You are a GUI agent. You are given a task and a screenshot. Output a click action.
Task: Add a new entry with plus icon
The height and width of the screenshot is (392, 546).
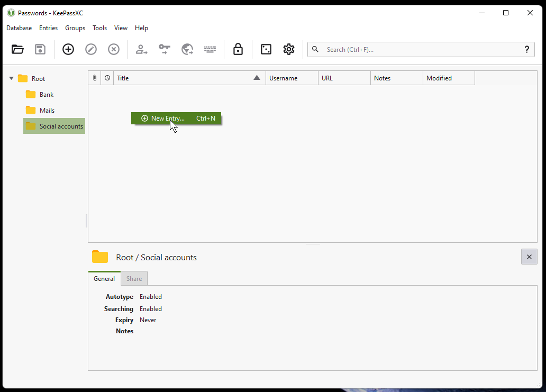tap(68, 49)
